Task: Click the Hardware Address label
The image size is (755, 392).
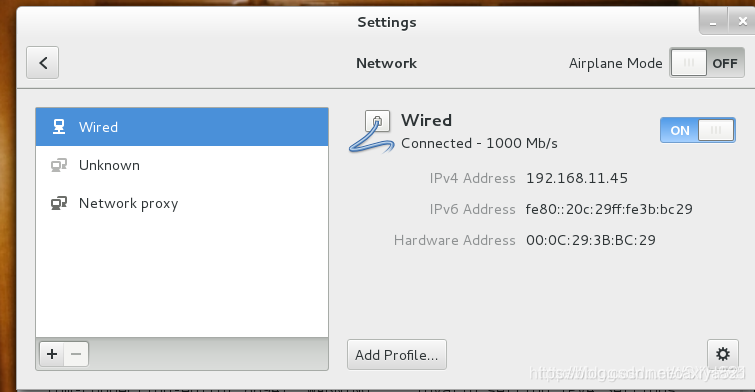Action: click(x=455, y=240)
